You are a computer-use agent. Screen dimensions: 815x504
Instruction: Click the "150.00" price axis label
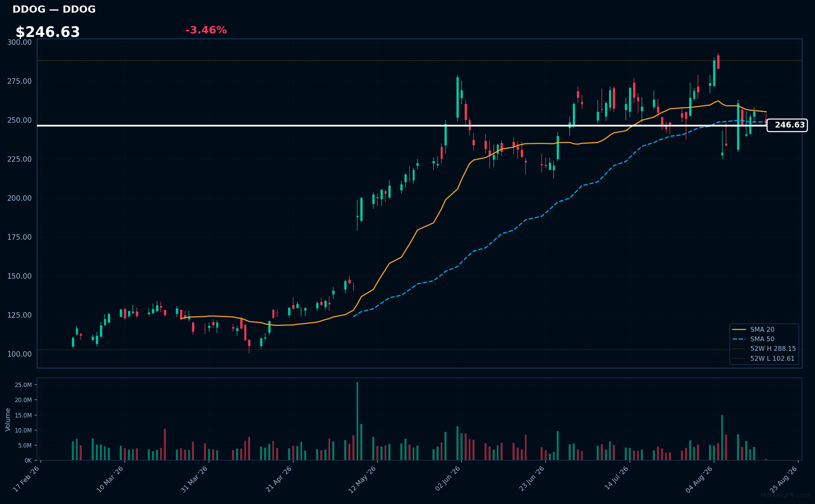click(20, 276)
